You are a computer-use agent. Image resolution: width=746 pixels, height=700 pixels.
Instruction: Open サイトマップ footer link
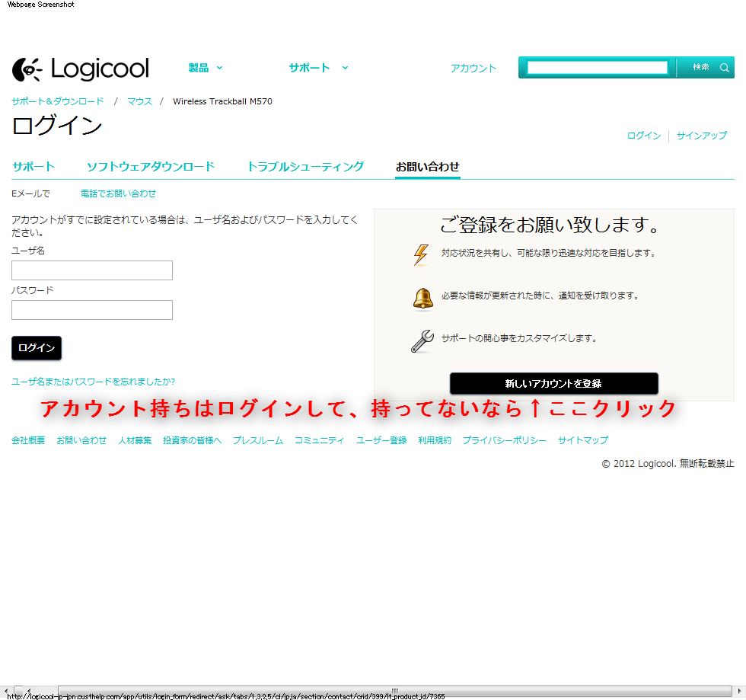tap(583, 440)
